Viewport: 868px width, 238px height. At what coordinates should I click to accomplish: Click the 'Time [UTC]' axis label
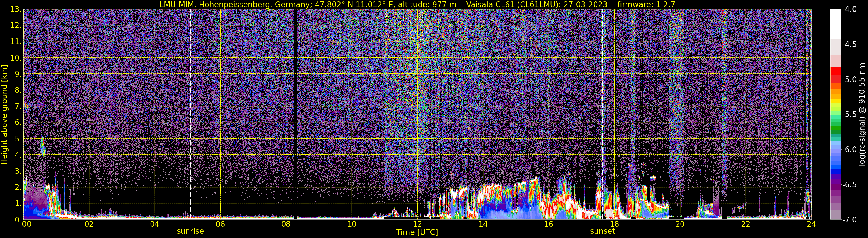pyautogui.click(x=417, y=232)
